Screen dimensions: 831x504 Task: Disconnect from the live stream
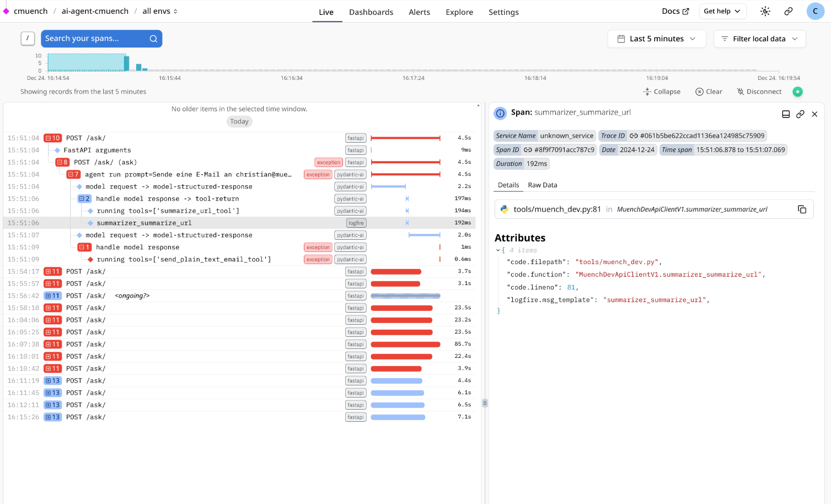(759, 92)
